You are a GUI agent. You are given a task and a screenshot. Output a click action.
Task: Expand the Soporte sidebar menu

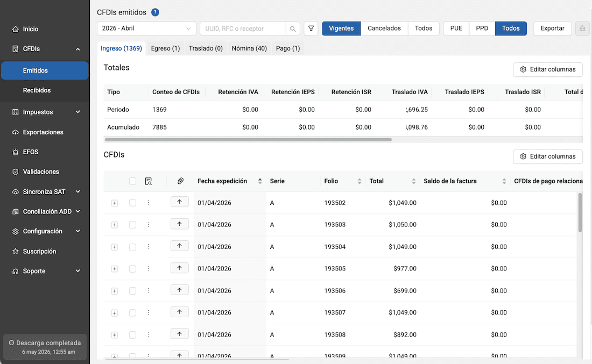point(78,271)
